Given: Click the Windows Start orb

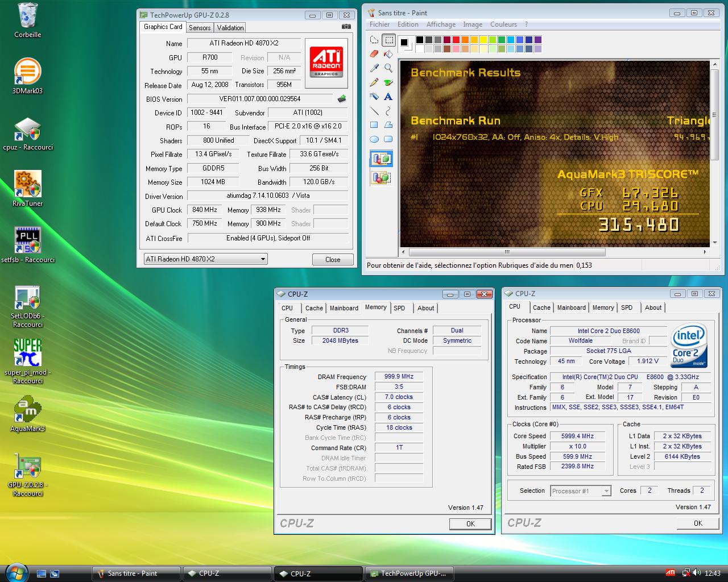Looking at the screenshot, I should click(16, 572).
